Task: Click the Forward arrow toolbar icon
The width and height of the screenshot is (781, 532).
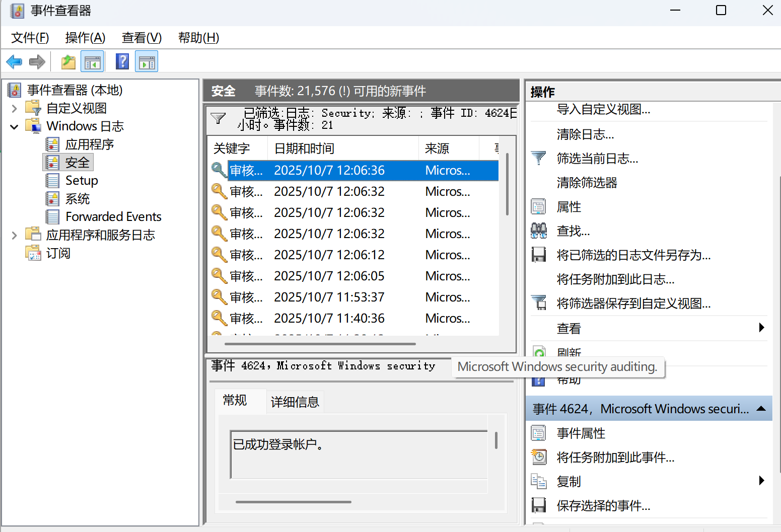Action: tap(37, 62)
